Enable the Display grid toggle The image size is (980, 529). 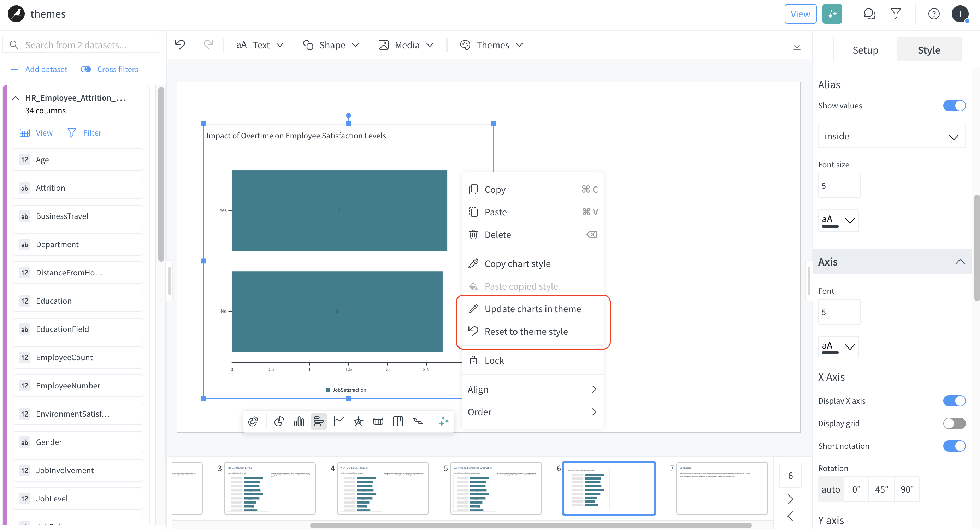pos(954,423)
